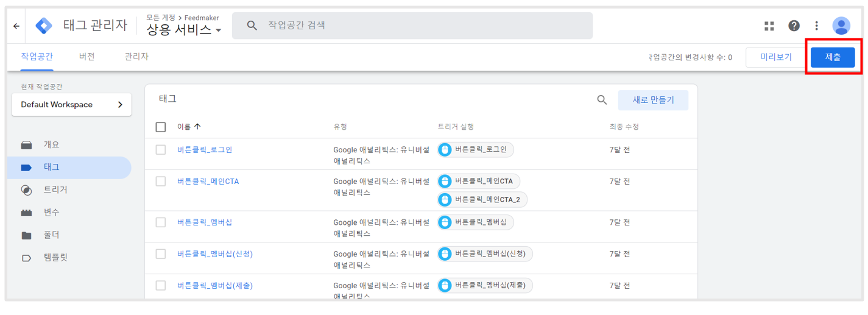The image size is (868, 315).
Task: Click the user account avatar
Action: 841,26
